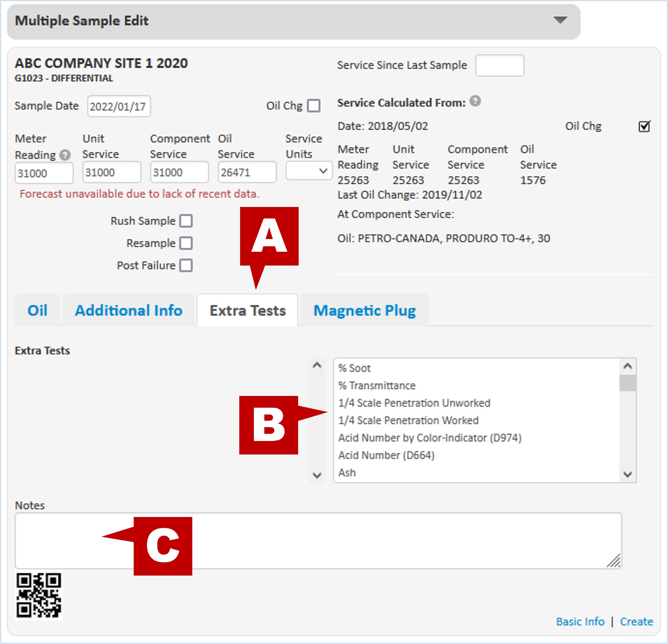Click the up arrow left of tests list

click(x=317, y=366)
